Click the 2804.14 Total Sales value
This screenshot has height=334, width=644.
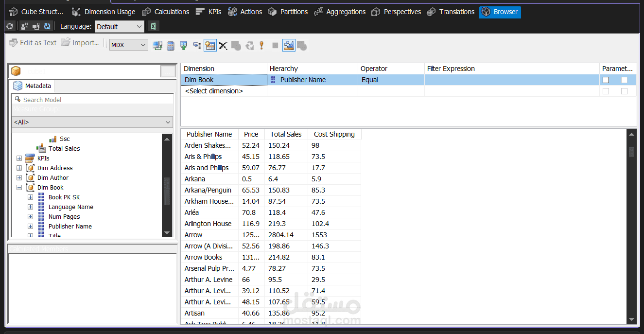[x=286, y=235]
